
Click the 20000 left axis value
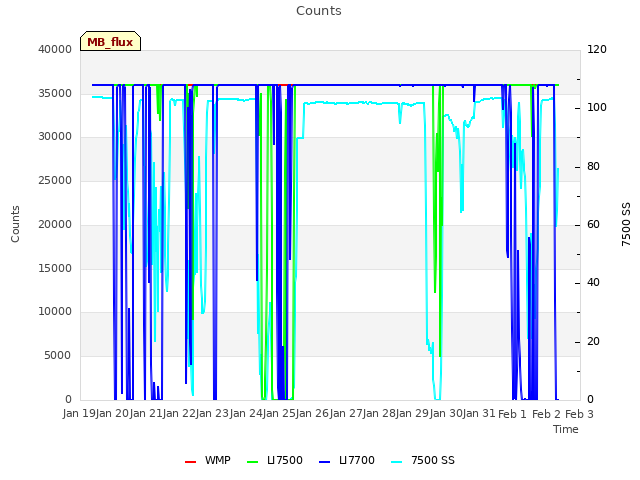pyautogui.click(x=55, y=224)
